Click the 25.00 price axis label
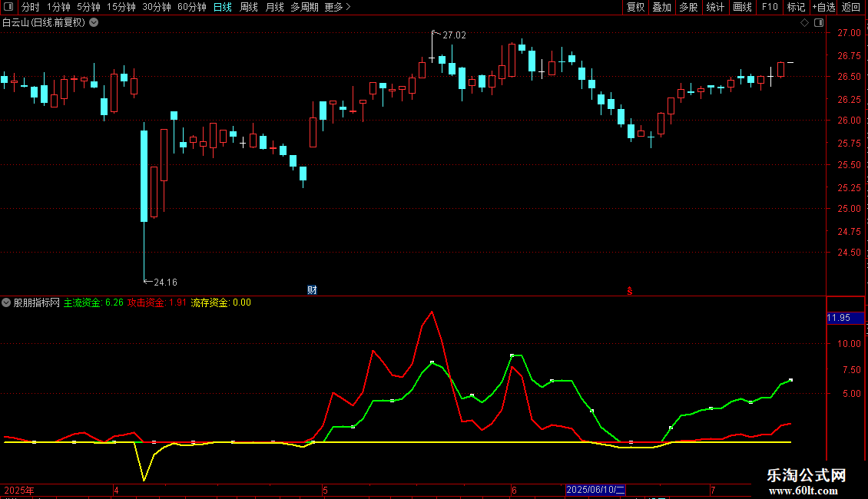 pos(849,209)
